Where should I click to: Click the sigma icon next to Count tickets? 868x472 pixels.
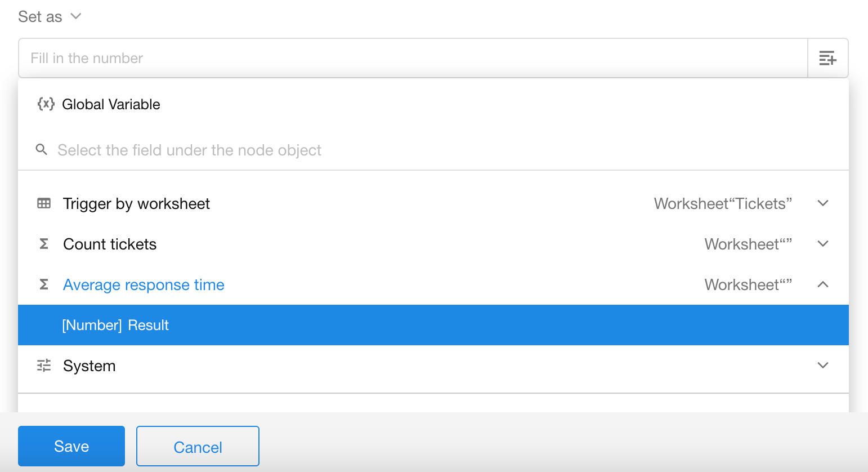(44, 244)
